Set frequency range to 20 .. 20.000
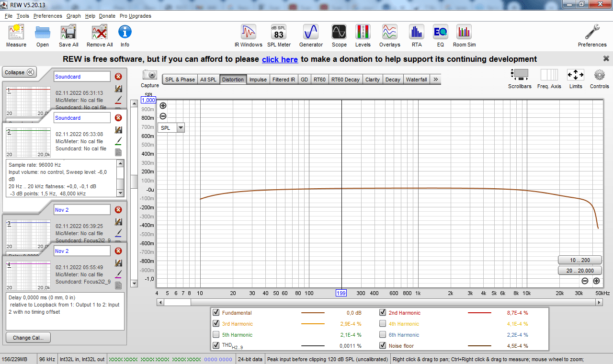 [579, 271]
